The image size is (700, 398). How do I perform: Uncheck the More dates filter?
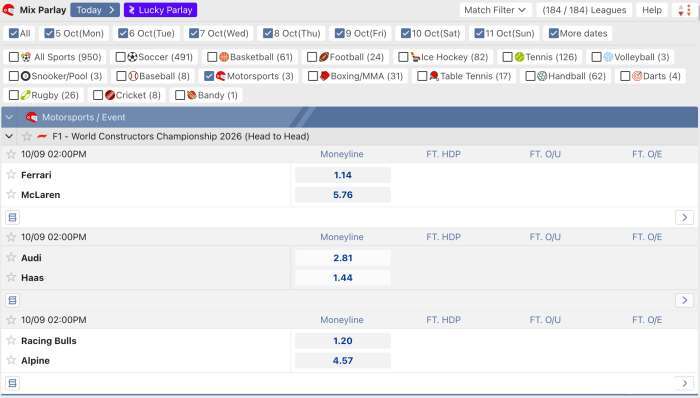coord(554,33)
